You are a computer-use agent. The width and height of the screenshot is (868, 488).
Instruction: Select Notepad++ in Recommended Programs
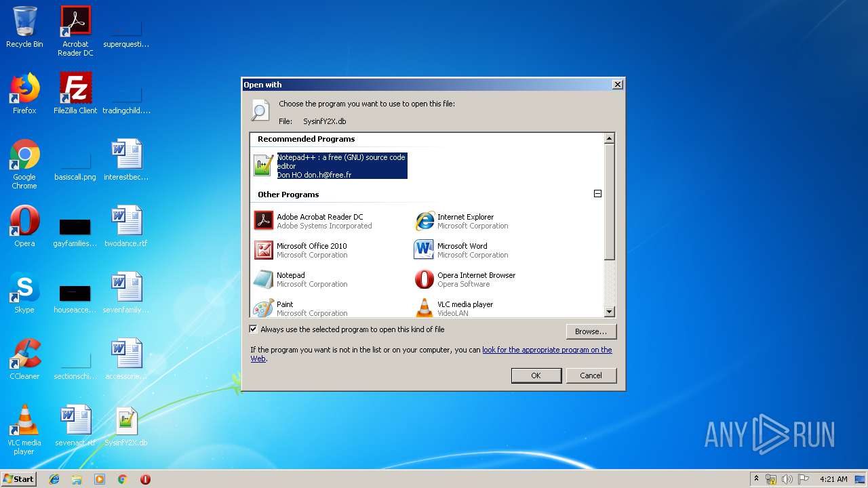330,165
